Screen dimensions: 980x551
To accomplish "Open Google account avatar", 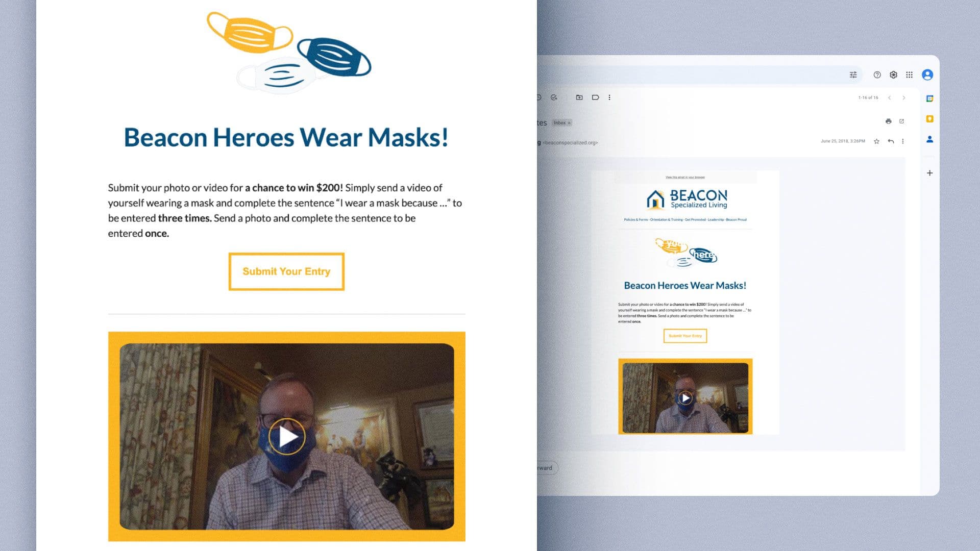I will click(x=927, y=75).
